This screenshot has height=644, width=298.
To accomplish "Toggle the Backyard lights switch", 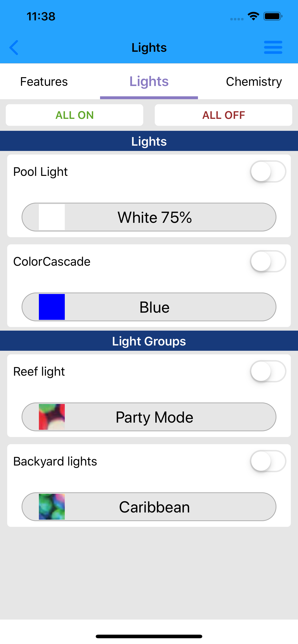I will pyautogui.click(x=268, y=461).
